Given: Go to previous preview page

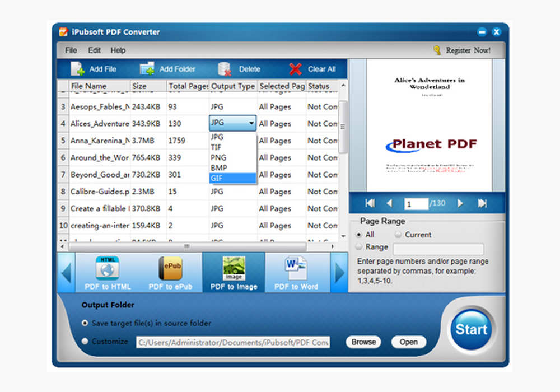Looking at the screenshot, I should click(390, 203).
